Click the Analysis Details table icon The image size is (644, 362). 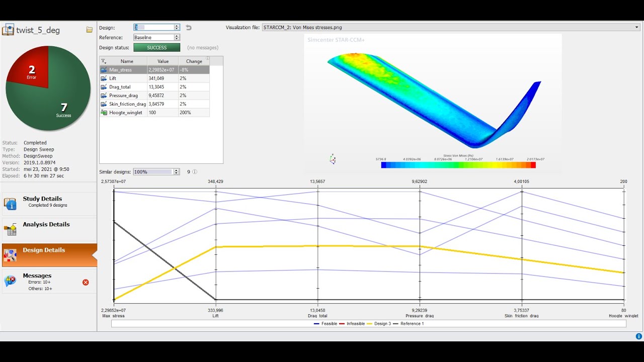(10, 230)
